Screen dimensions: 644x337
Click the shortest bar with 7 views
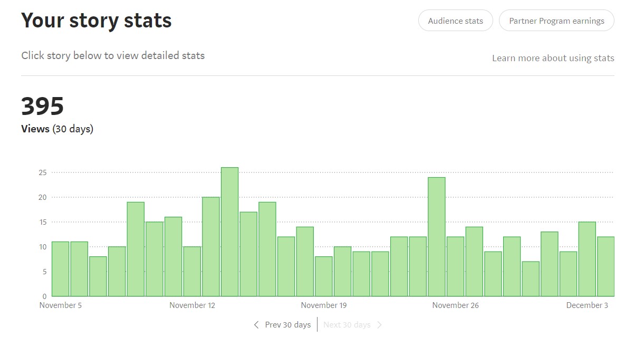pyautogui.click(x=531, y=278)
